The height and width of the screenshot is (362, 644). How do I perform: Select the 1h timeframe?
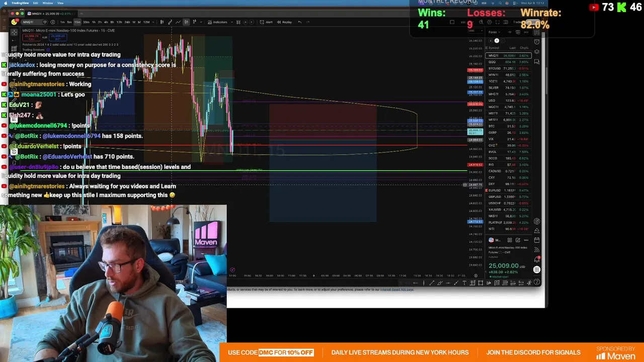click(94, 22)
